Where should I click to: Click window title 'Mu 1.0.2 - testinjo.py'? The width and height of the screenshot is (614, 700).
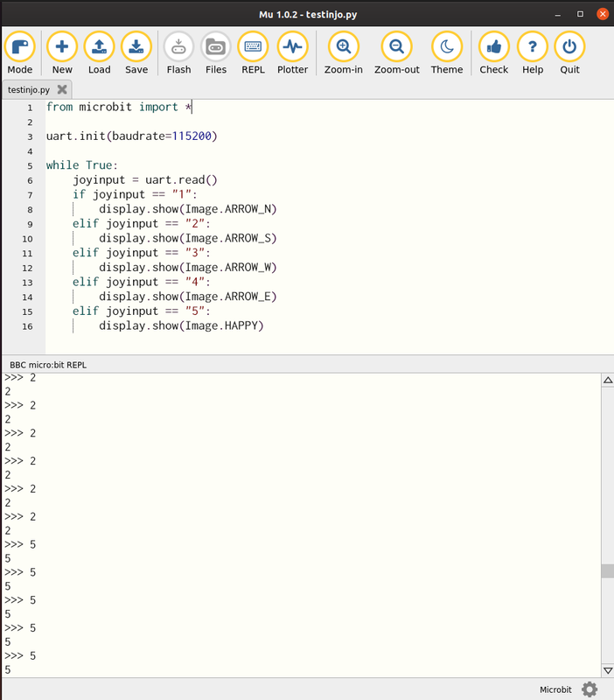(308, 14)
